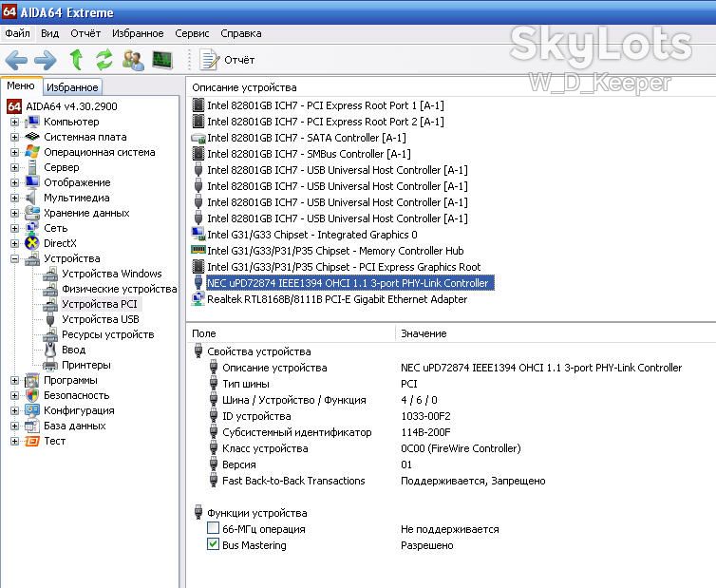Go forward with the blue right arrow
This screenshot has width=716, height=588.
(x=46, y=60)
